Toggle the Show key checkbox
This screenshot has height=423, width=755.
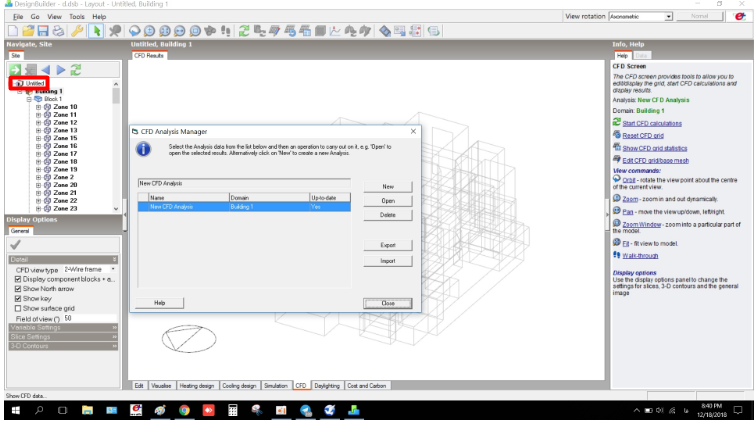[x=18, y=299]
